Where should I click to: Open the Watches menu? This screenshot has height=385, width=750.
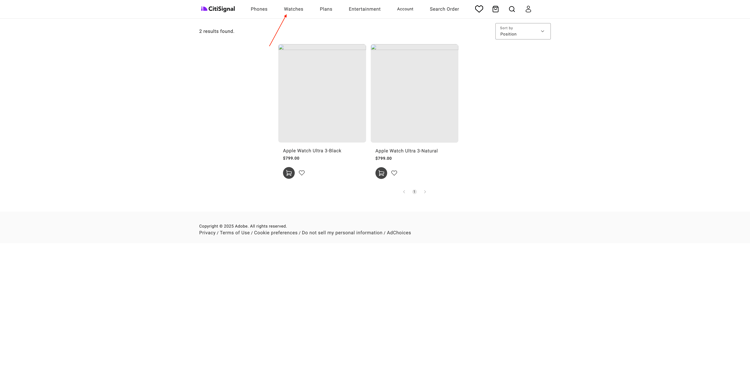[x=293, y=9]
